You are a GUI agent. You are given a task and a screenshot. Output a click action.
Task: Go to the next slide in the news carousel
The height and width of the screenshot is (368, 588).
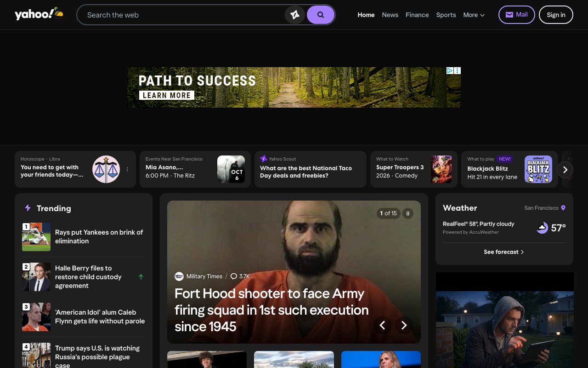(x=404, y=325)
